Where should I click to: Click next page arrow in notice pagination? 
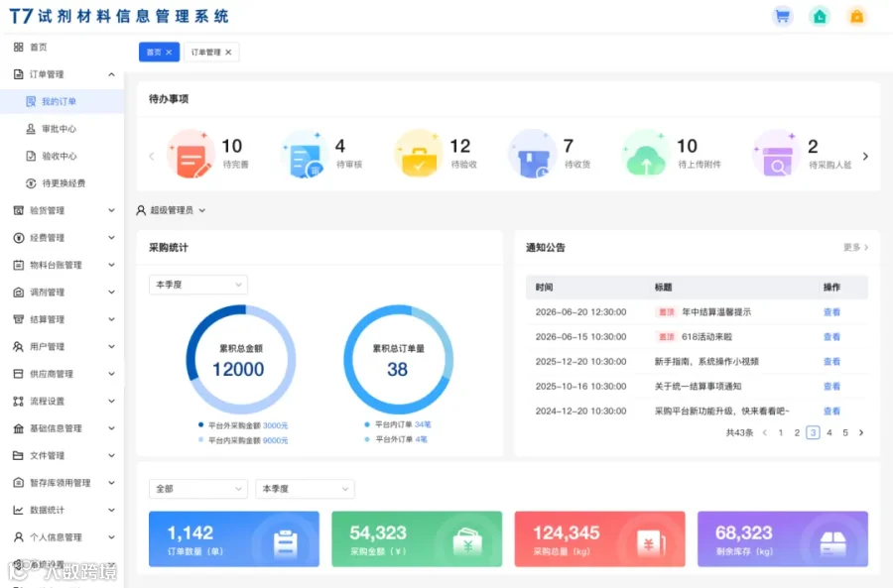(x=861, y=433)
